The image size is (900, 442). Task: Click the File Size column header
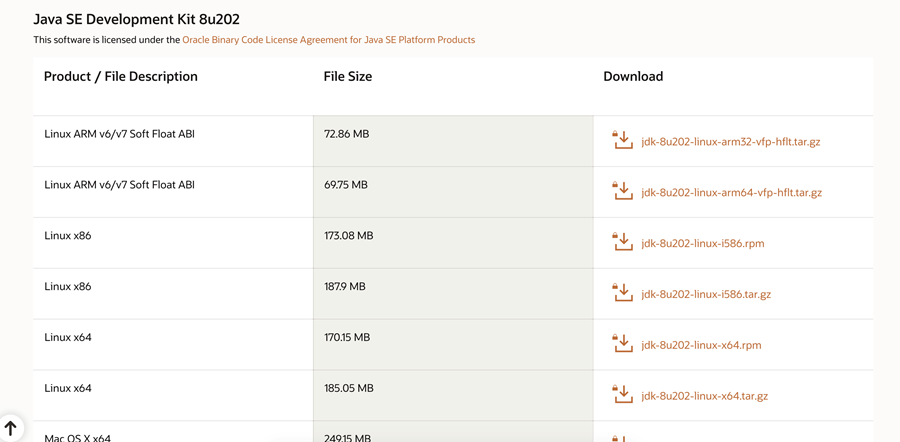[348, 76]
